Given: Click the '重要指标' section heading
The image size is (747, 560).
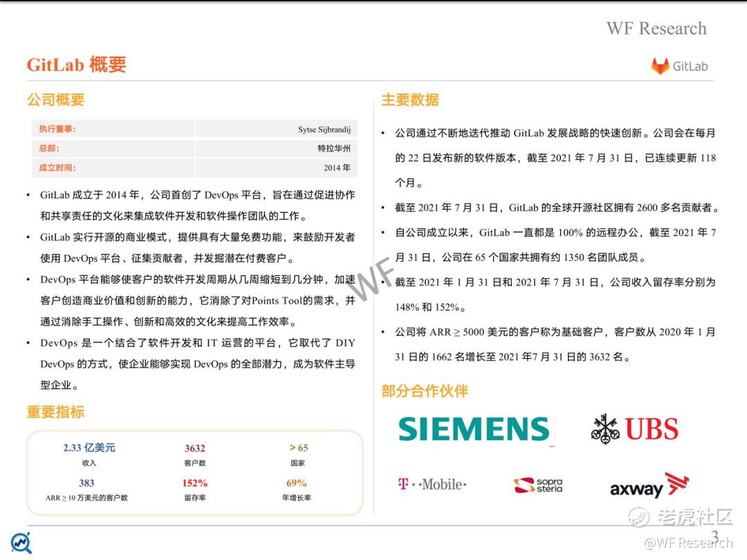Looking at the screenshot, I should click(x=56, y=411).
